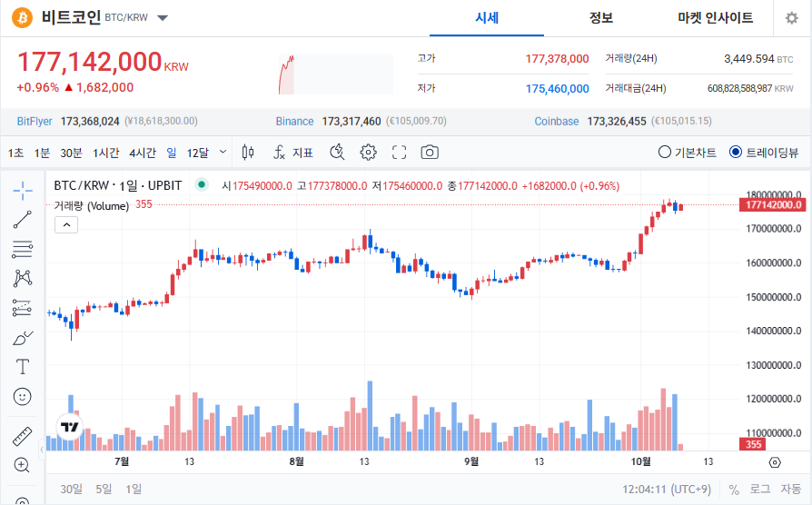Screen dimensions: 812x505
Task: Switch to the 정보 tab
Action: coord(601,18)
